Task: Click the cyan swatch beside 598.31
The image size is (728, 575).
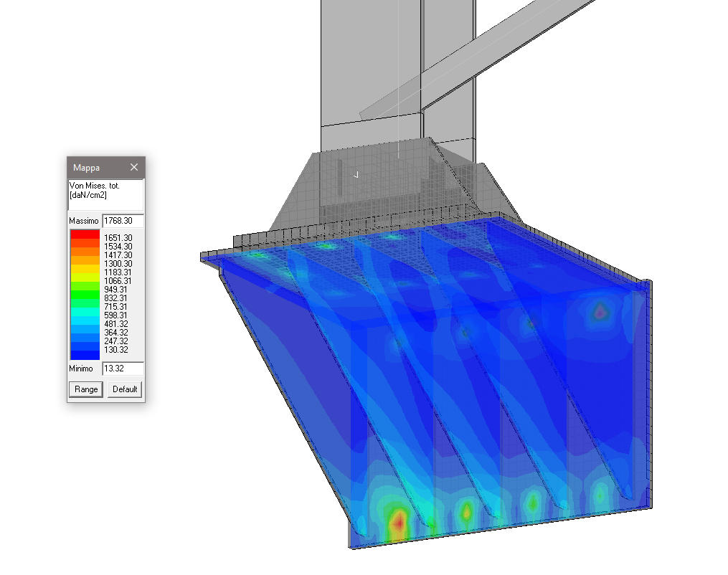Action: pos(85,312)
